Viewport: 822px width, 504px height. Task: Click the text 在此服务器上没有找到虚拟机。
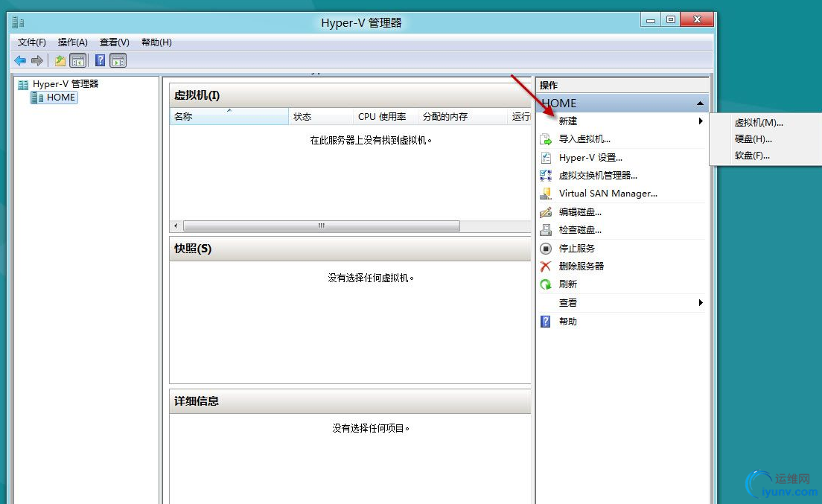[x=371, y=141]
